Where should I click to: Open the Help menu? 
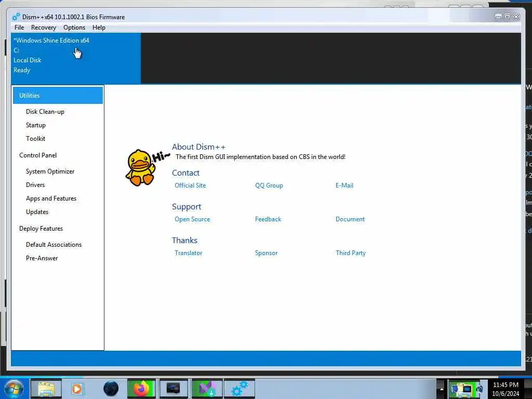click(x=99, y=28)
